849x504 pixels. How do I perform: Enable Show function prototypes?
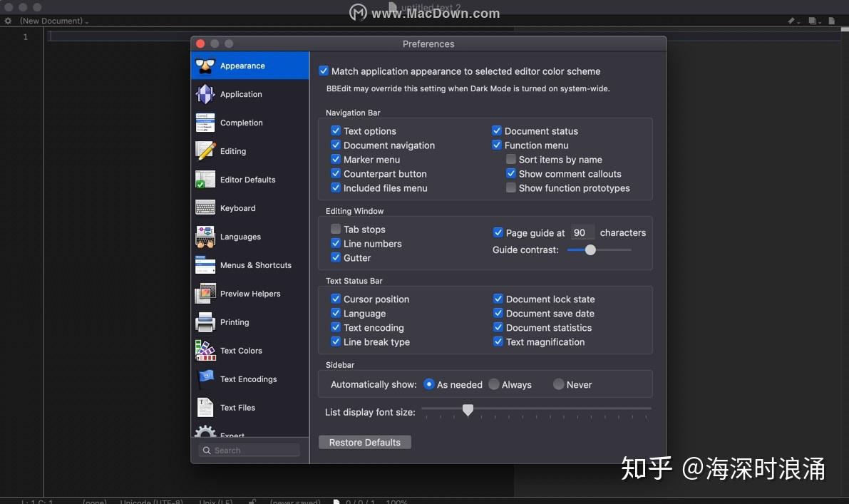[511, 187]
